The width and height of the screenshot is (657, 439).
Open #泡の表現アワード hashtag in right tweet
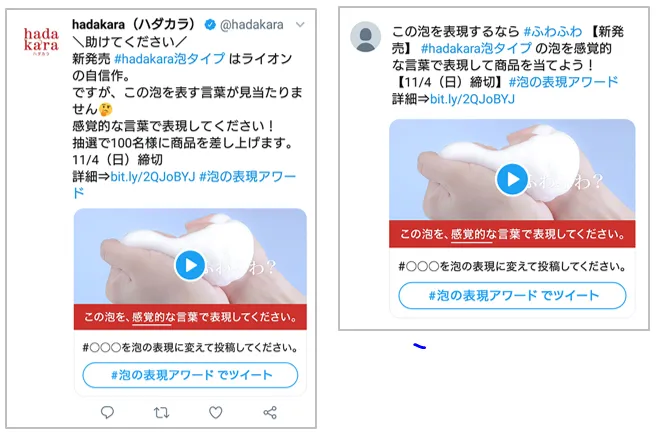(x=564, y=82)
